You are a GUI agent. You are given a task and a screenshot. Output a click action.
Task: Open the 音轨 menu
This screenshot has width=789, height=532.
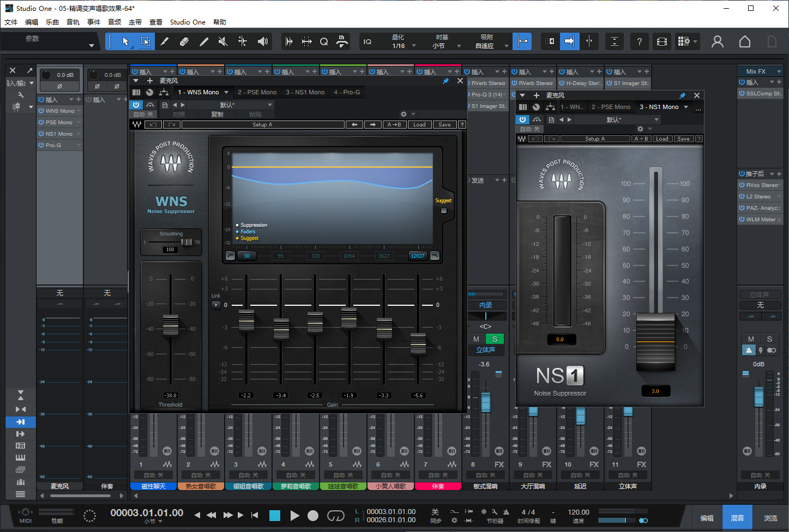click(73, 22)
